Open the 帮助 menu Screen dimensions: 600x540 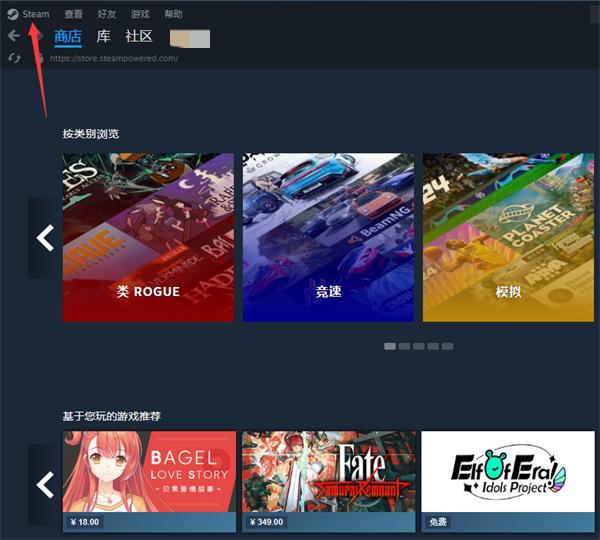(173, 14)
